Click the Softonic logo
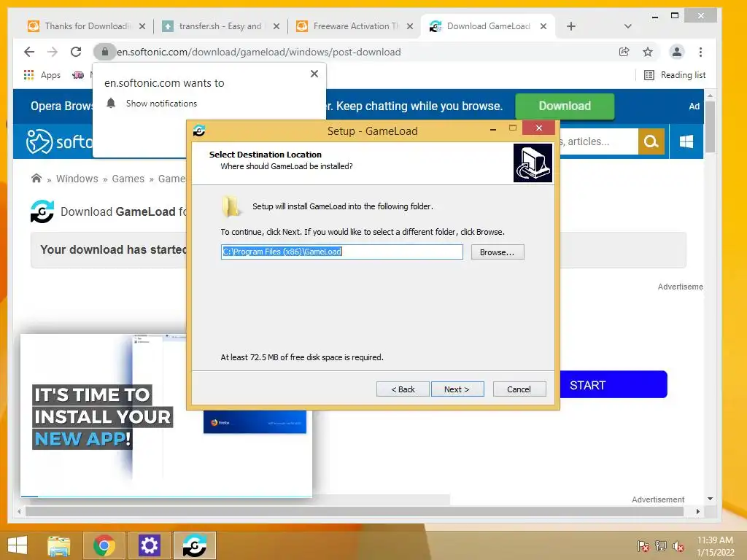The image size is (747, 560). pyautogui.click(x=59, y=141)
